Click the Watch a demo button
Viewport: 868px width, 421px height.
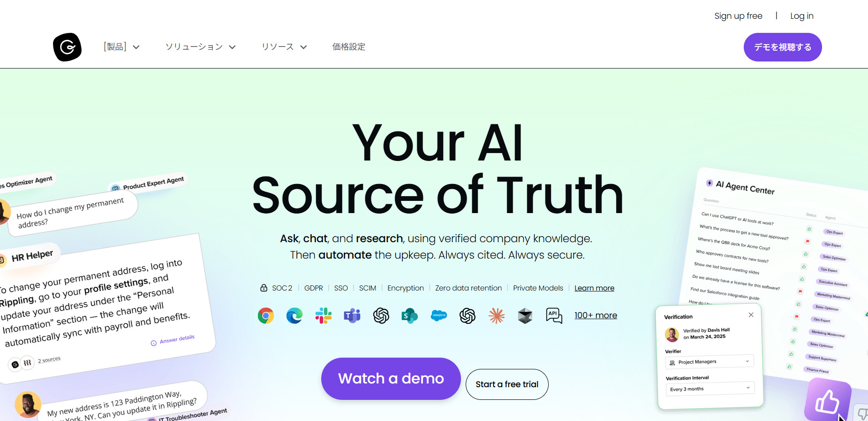point(391,379)
